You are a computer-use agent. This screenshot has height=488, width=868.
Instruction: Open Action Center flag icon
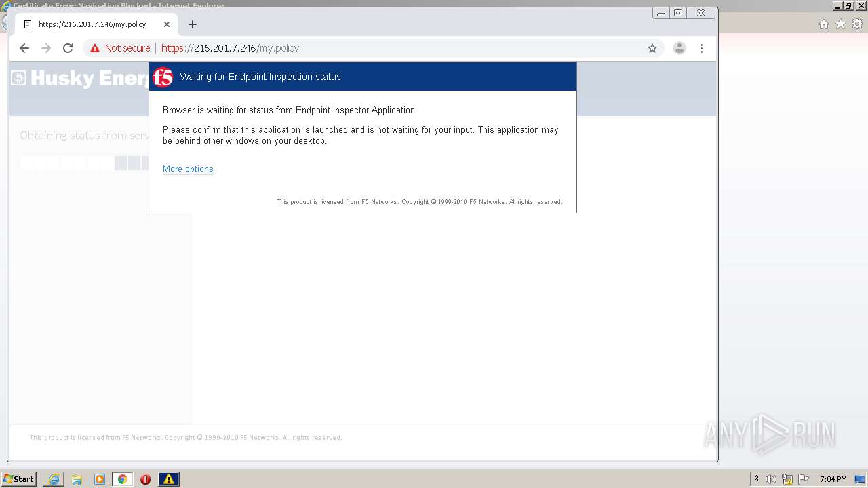(804, 479)
